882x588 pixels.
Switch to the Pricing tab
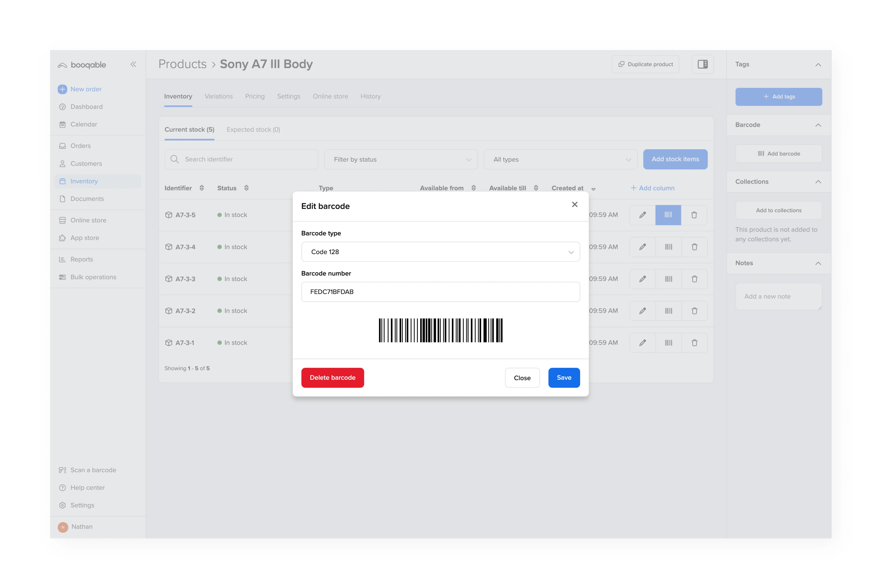(x=255, y=96)
